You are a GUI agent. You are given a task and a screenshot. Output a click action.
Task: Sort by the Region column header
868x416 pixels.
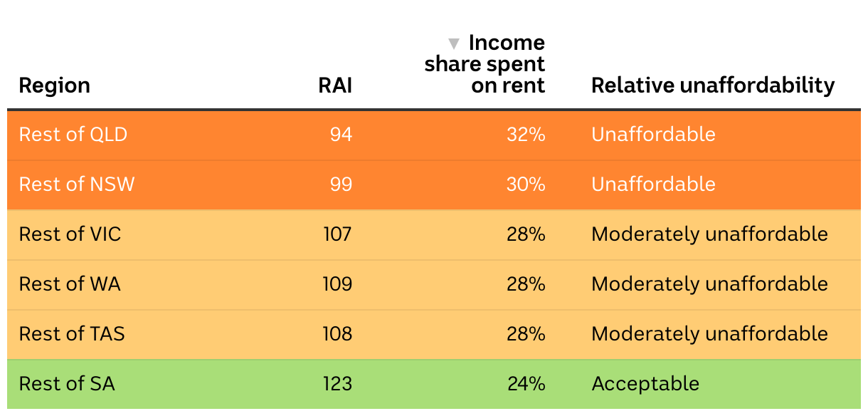pos(55,85)
